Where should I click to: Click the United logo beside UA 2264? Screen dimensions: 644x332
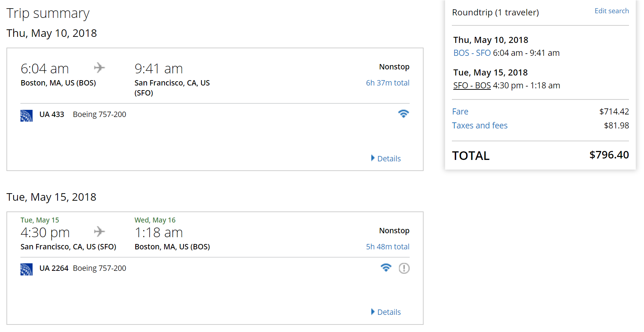coord(26,269)
